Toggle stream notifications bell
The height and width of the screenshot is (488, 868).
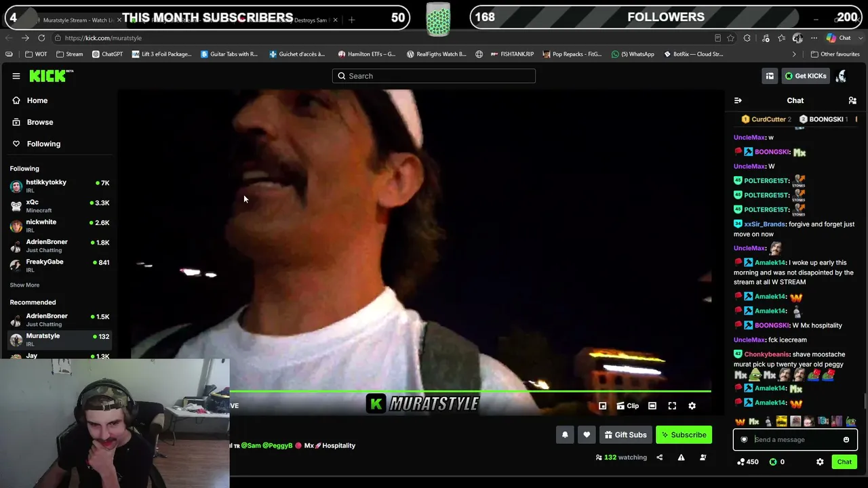[x=565, y=435]
